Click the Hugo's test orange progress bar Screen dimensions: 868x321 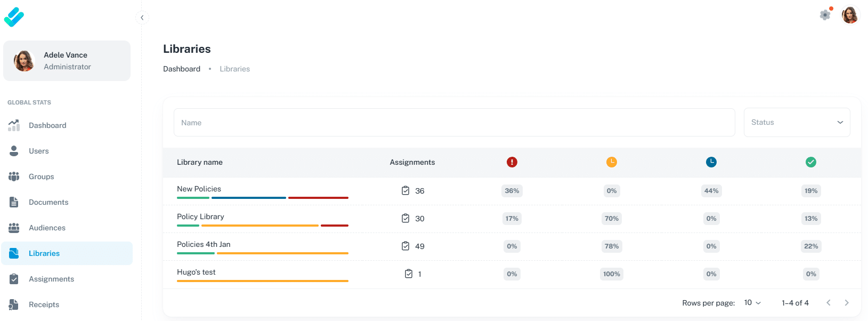[263, 281]
